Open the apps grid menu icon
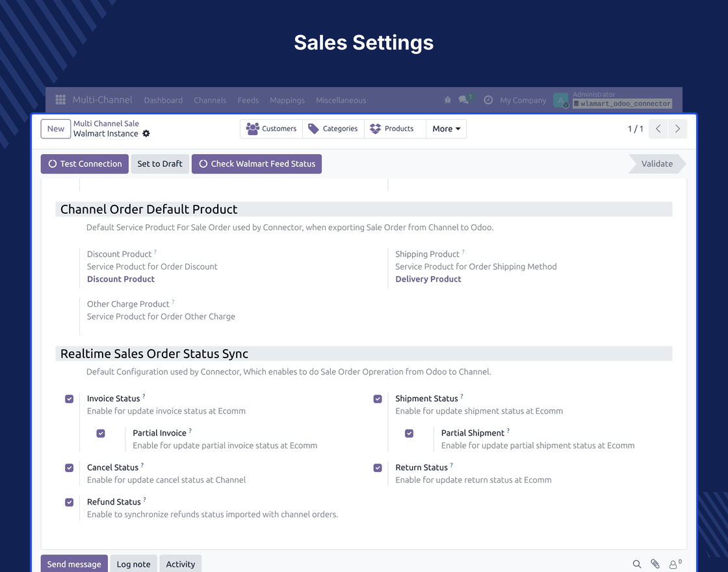This screenshot has width=728, height=572. [60, 100]
